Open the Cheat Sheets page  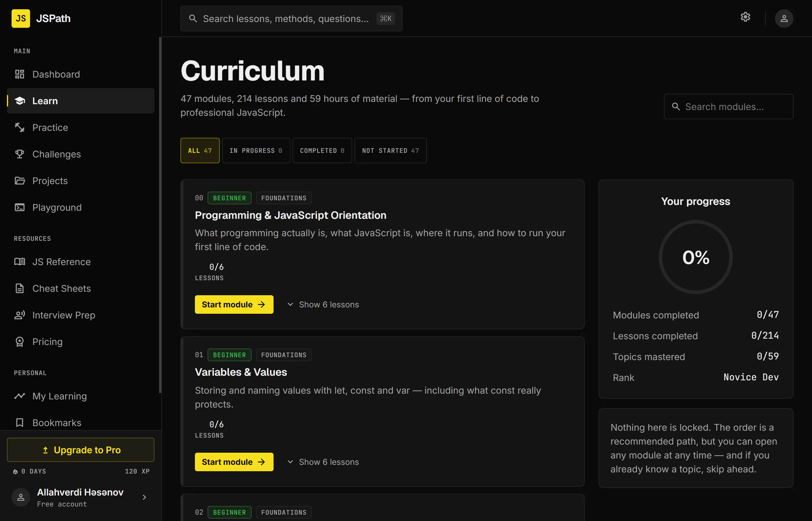click(80, 288)
